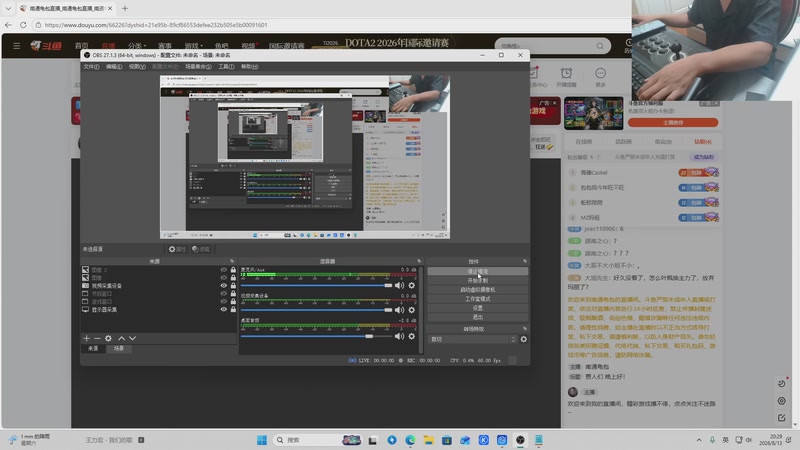This screenshot has height=450, width=800.
Task: Open Windows Start menu on taskbar
Action: (x=262, y=440)
